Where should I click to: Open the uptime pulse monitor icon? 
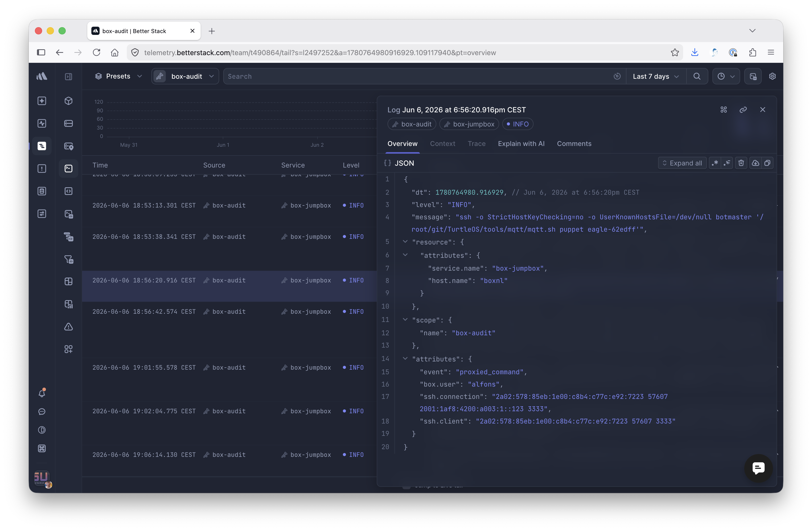[42, 123]
